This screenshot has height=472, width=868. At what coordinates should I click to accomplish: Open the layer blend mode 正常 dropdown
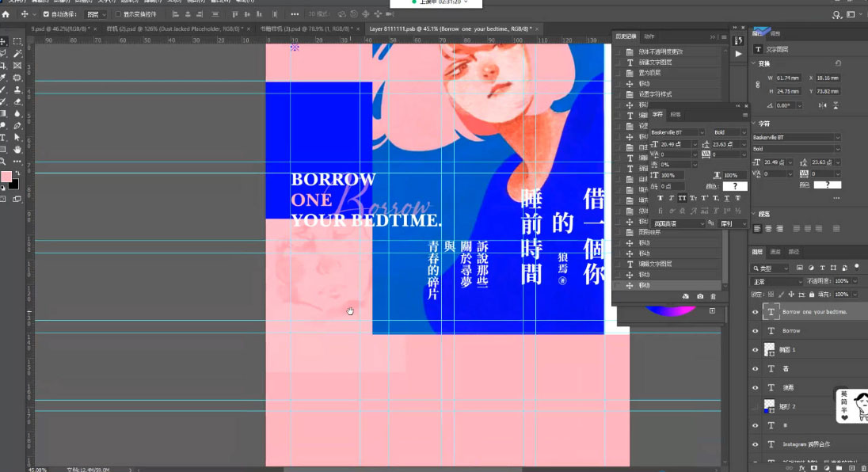[x=777, y=282]
